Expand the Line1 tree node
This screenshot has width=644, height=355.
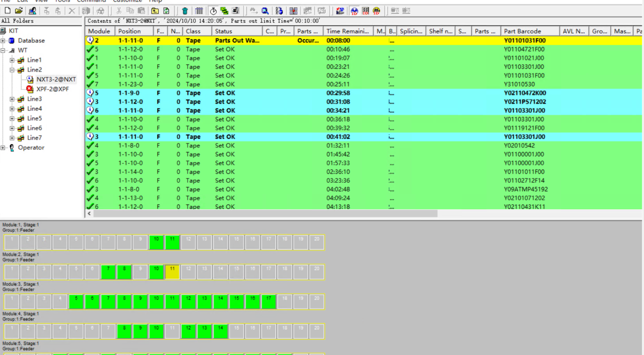12,60
